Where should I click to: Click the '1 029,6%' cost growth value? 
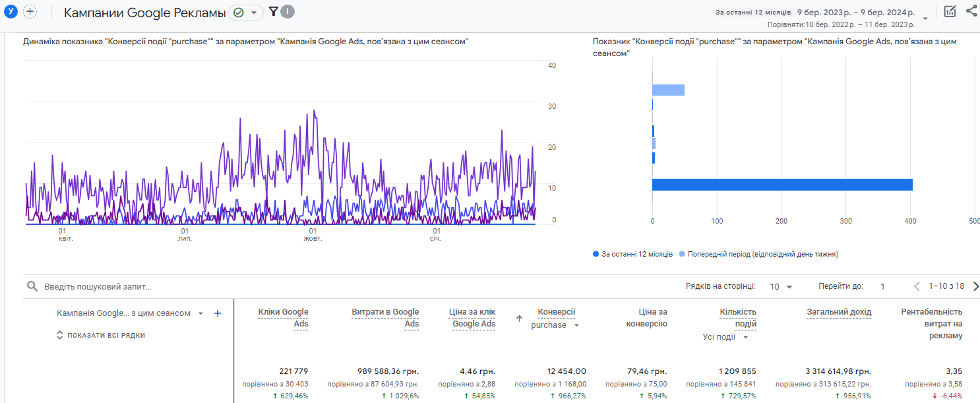point(400,396)
